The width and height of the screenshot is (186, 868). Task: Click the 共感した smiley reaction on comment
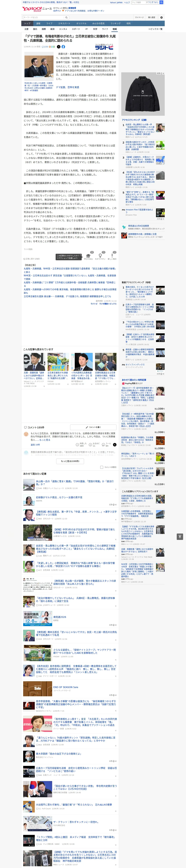pyautogui.click(x=77, y=445)
